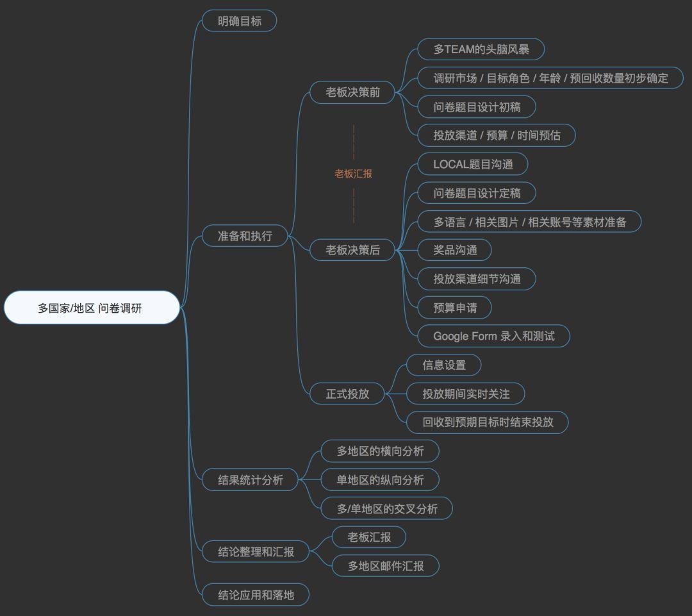This screenshot has width=692, height=616.
Task: Click the 结果统计分析 branch node
Action: [x=249, y=479]
